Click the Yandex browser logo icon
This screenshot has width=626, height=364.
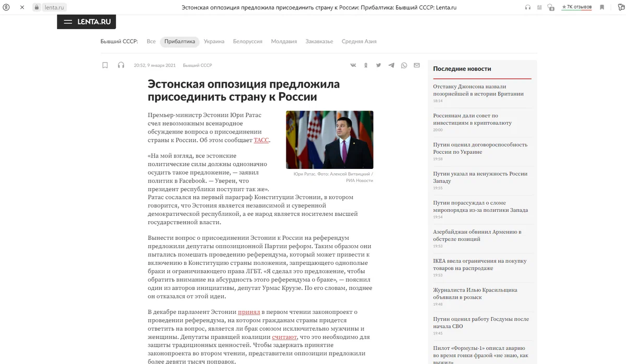[7, 7]
